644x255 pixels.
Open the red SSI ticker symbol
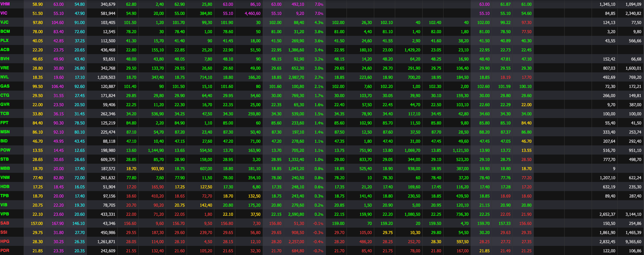click(4, 232)
